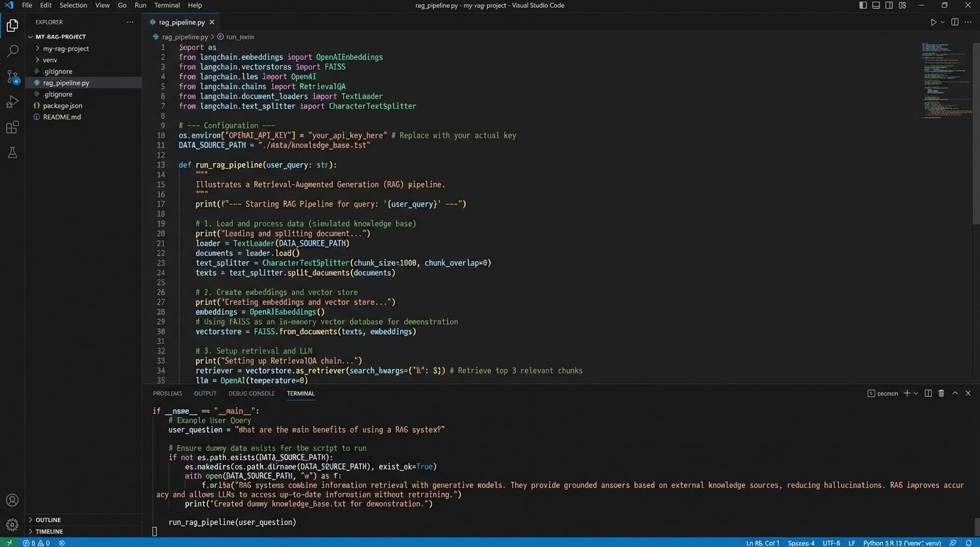Run the Python file with play button
Image resolution: width=980 pixels, height=547 pixels.
933,22
